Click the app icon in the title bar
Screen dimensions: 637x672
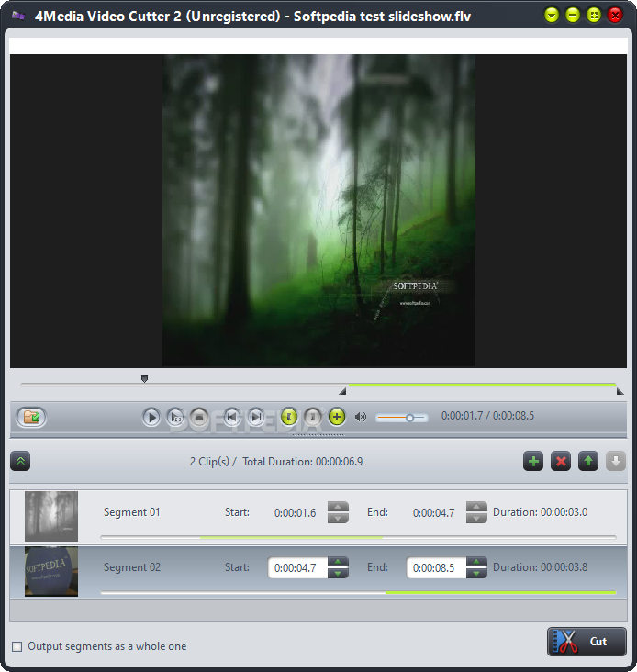pyautogui.click(x=17, y=16)
